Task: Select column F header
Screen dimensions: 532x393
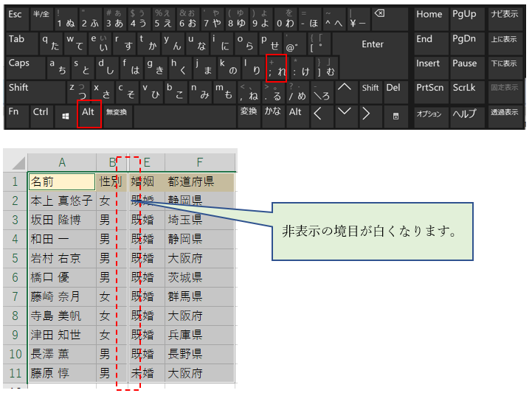Action: [199, 162]
